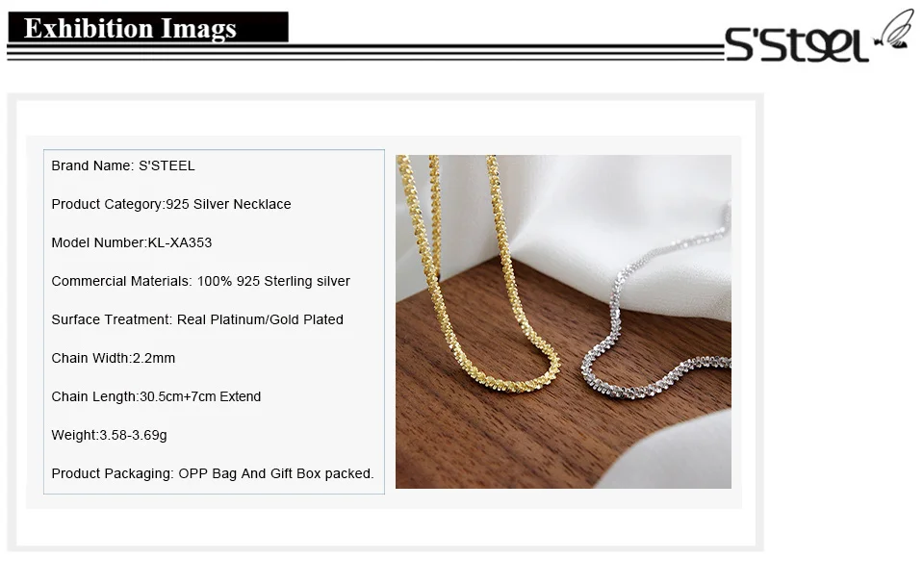Screen dimensions: 924x584
Task: Click the word Exhibition in the banner
Action: (x=89, y=28)
